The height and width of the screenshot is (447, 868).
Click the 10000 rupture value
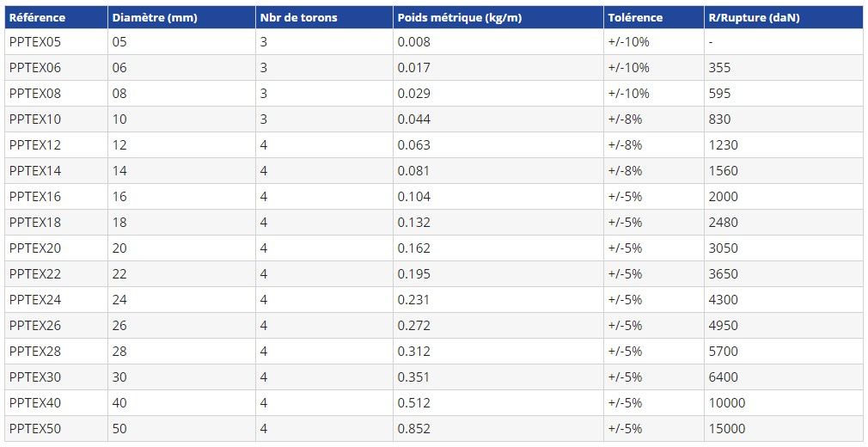click(727, 402)
